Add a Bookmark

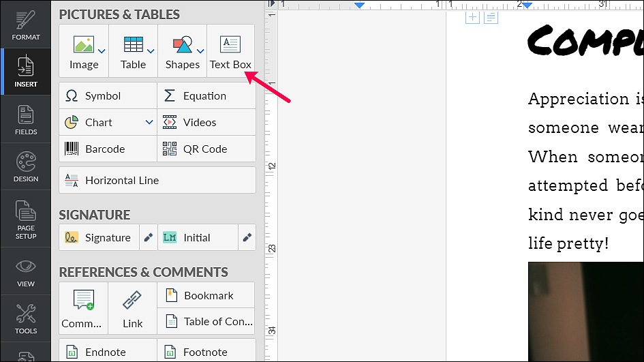(x=206, y=295)
